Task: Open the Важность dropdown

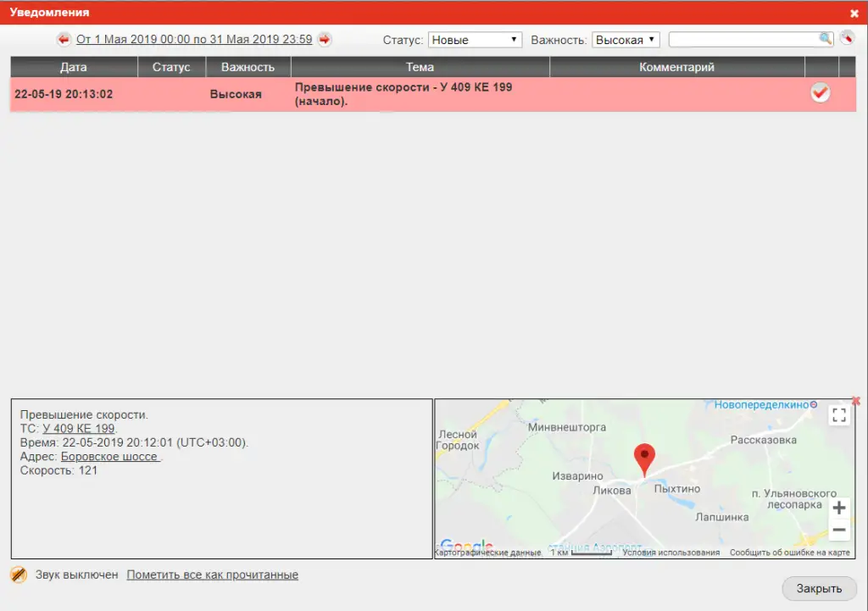Action: click(626, 40)
